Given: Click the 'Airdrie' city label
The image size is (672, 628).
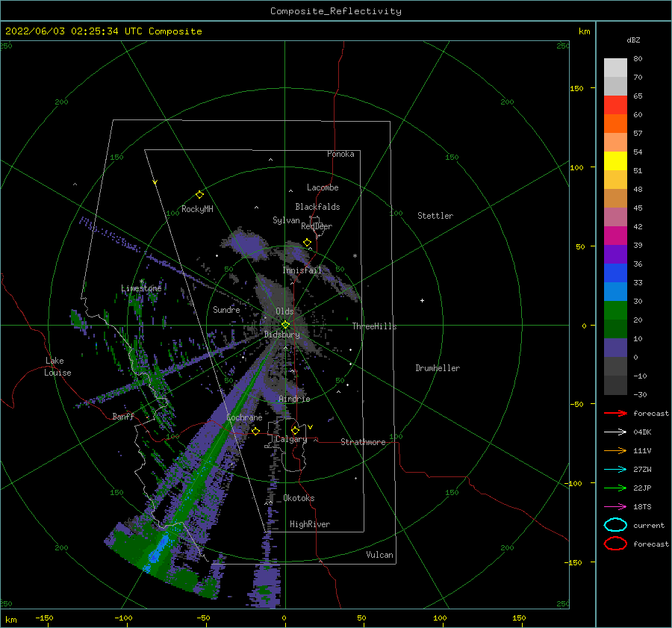Looking at the screenshot, I should 294,399.
